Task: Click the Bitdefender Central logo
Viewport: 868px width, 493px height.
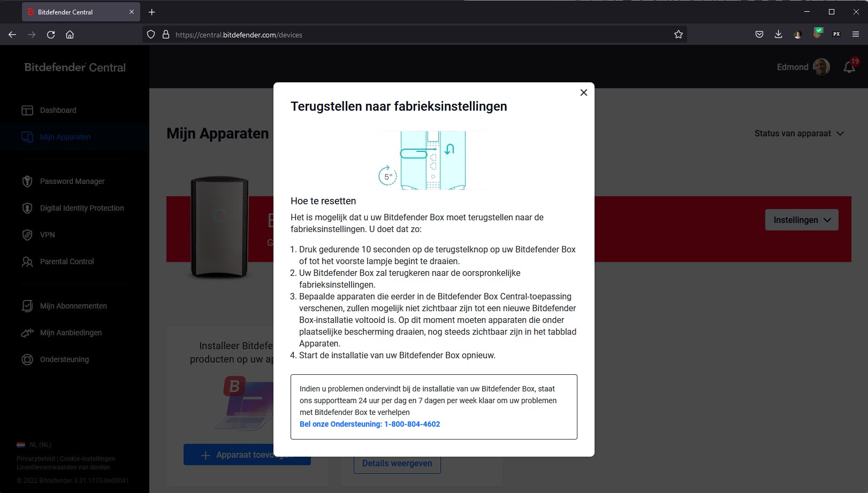Action: [75, 67]
